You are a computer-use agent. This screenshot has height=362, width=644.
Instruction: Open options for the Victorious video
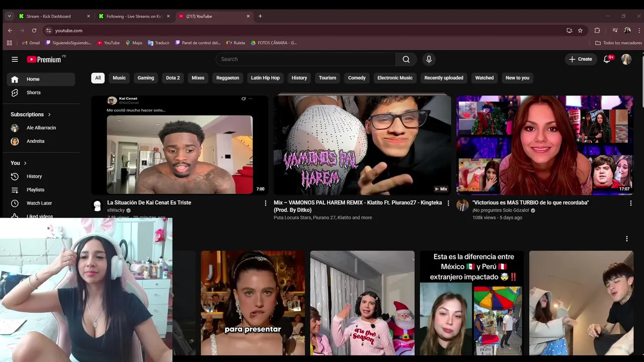(x=630, y=203)
